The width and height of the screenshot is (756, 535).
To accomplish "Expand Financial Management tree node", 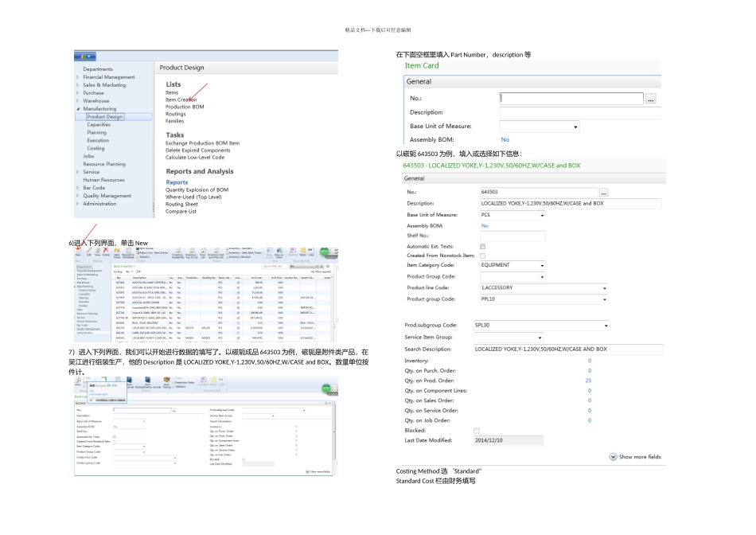I will (x=78, y=77).
